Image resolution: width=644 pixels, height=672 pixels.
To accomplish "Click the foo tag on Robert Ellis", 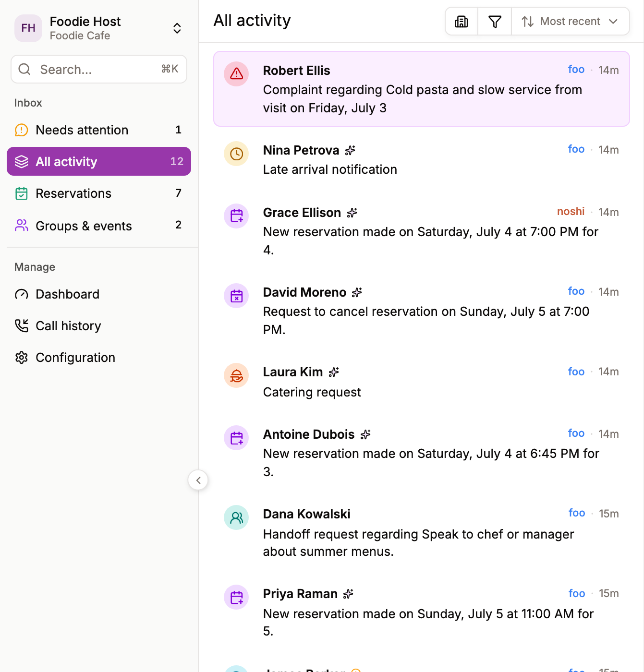I will pyautogui.click(x=576, y=70).
